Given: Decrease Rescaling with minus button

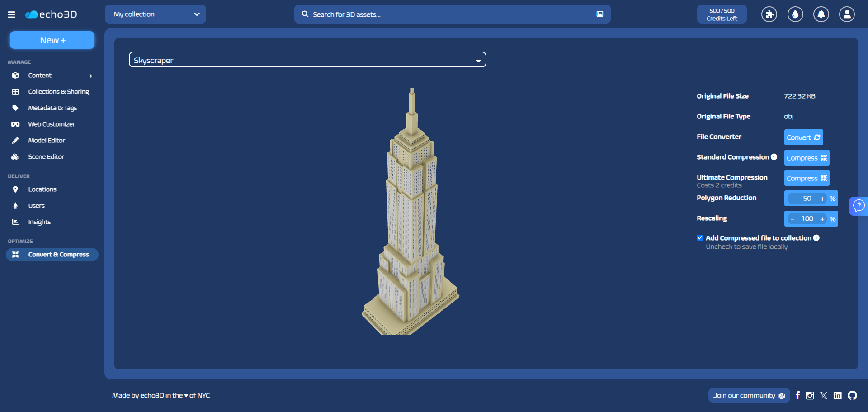Looking at the screenshot, I should tap(792, 219).
